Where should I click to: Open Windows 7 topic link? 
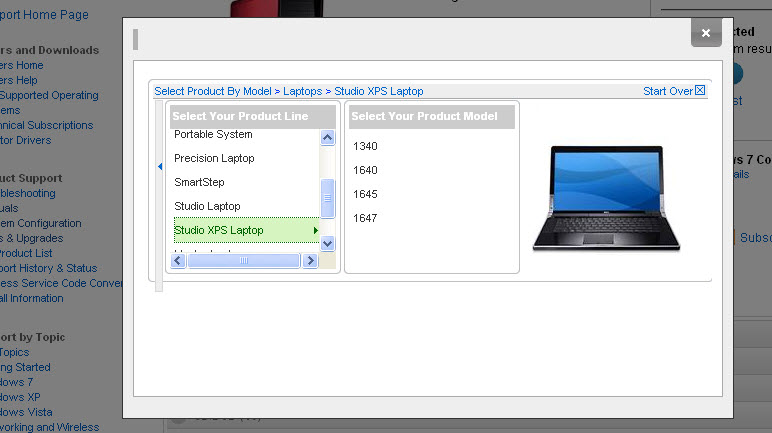pyautogui.click(x=17, y=382)
